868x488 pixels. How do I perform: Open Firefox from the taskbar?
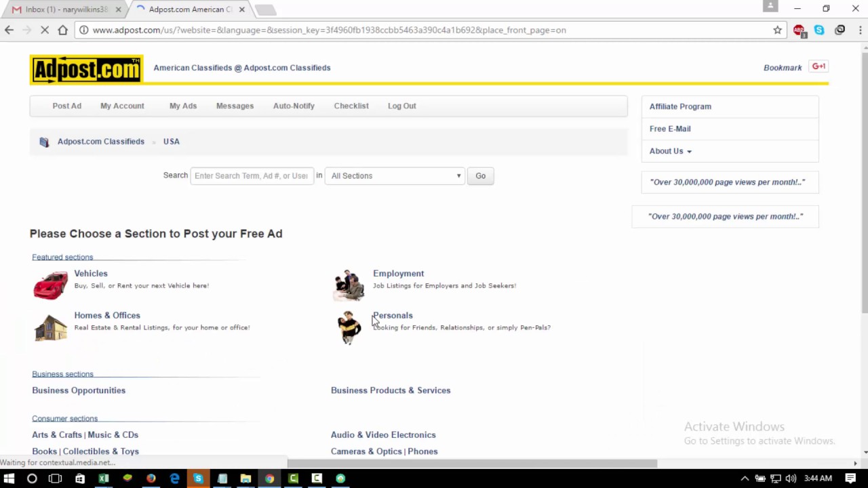[151, 479]
